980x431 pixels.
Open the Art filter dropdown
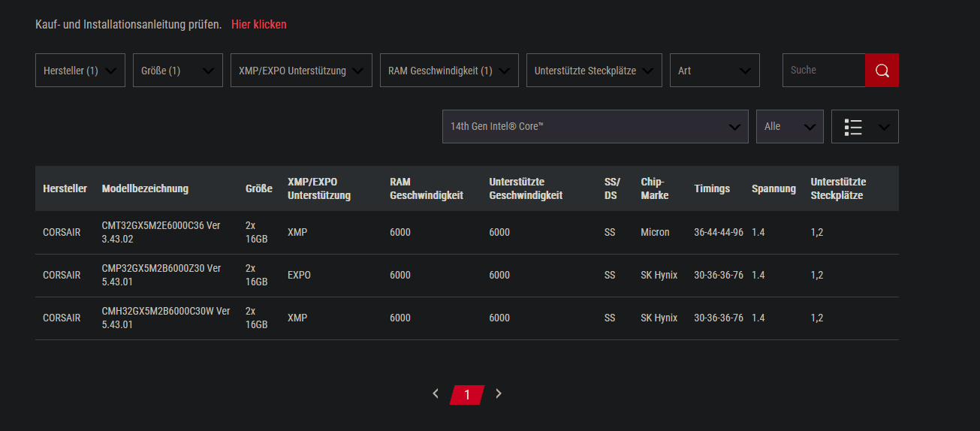click(x=715, y=71)
